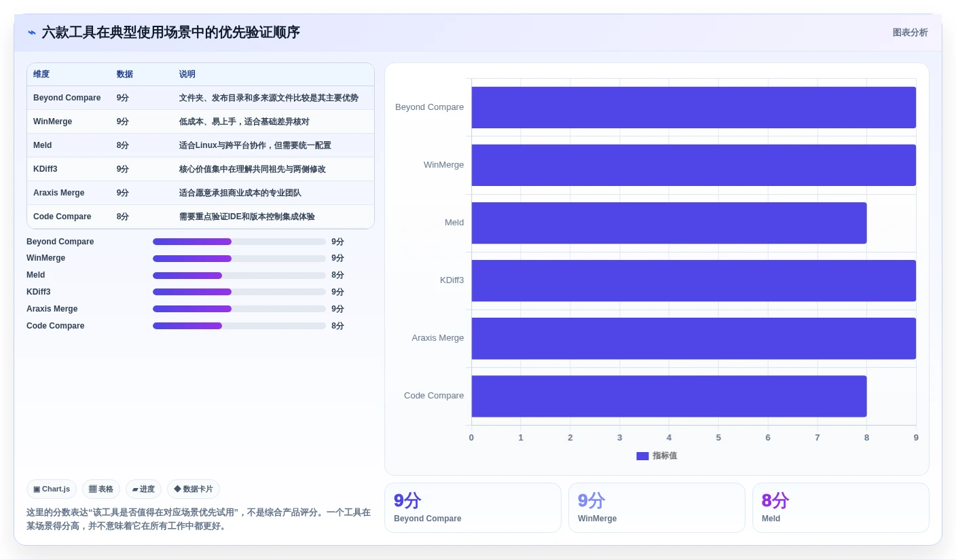This screenshot has height=560, width=956.
Task: Select Araxis Merge cell in the table
Action: (x=58, y=193)
